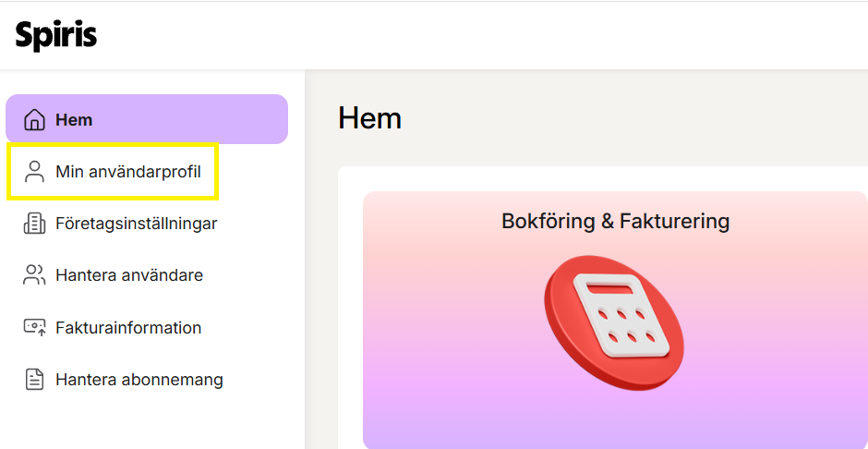Click the two-people icon for Hantera användare

coord(34,275)
